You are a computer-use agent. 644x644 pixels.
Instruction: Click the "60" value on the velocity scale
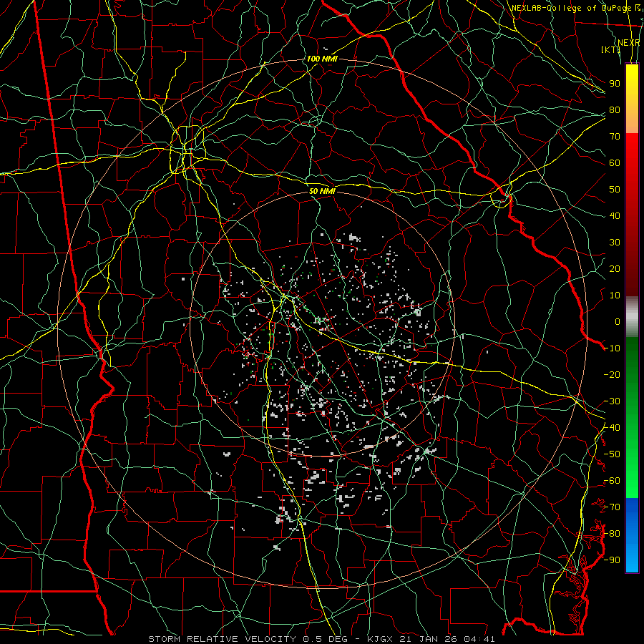pyautogui.click(x=615, y=162)
